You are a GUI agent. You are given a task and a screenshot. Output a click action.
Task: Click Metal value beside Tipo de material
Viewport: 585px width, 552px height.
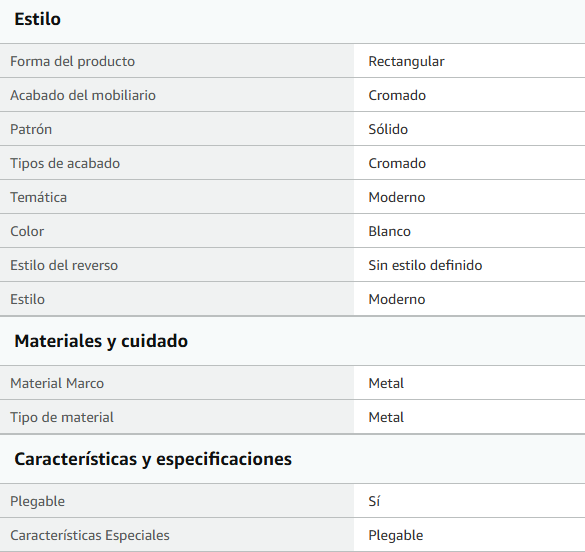point(386,417)
